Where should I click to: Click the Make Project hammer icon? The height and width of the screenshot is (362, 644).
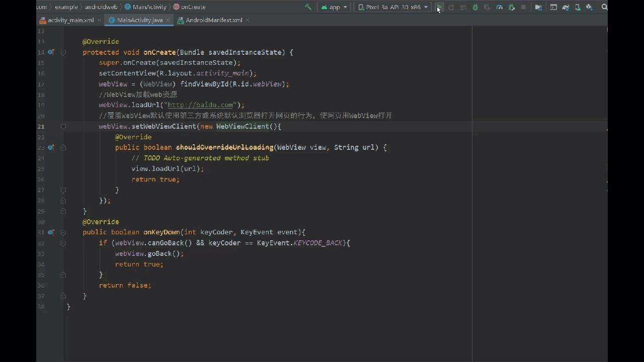tap(308, 7)
